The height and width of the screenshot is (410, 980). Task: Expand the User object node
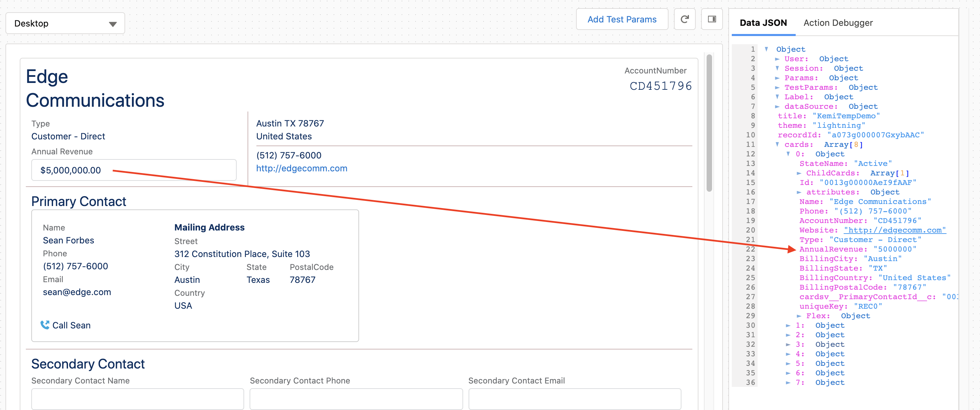[777, 59]
